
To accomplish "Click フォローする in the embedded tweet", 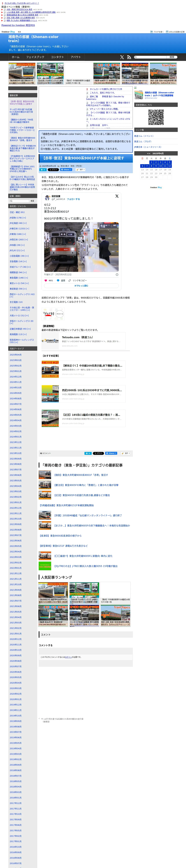I will coord(73,199).
